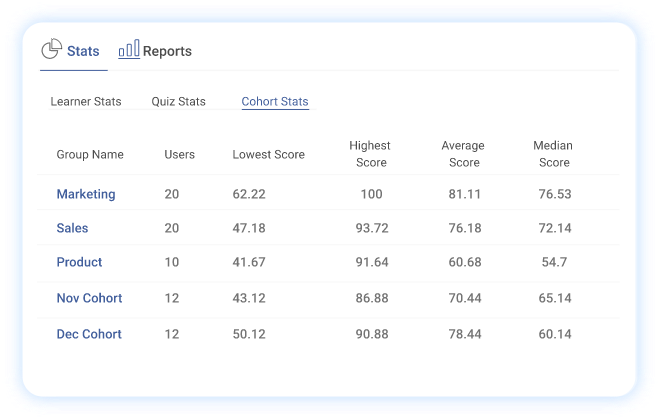Click Product's median score 54.7
The height and width of the screenshot is (419, 660).
point(554,262)
